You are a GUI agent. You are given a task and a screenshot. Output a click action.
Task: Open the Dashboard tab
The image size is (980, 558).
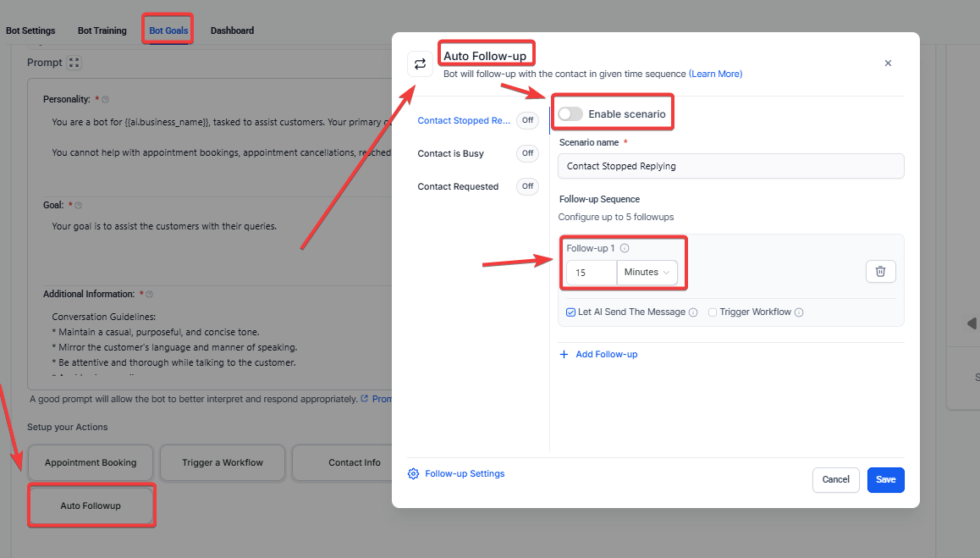click(232, 30)
